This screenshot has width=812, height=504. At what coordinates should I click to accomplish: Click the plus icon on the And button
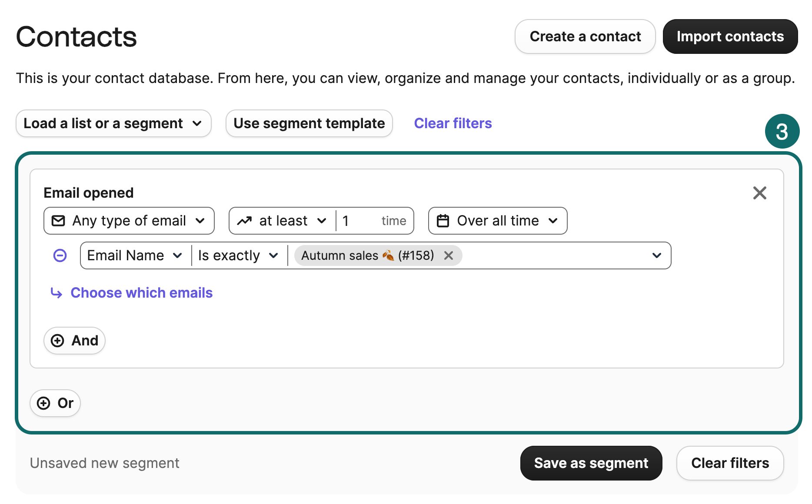tap(57, 341)
